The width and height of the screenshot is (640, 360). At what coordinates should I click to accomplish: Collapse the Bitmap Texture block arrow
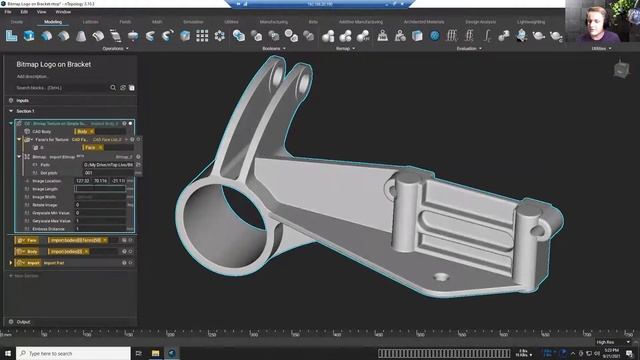tap(11, 123)
